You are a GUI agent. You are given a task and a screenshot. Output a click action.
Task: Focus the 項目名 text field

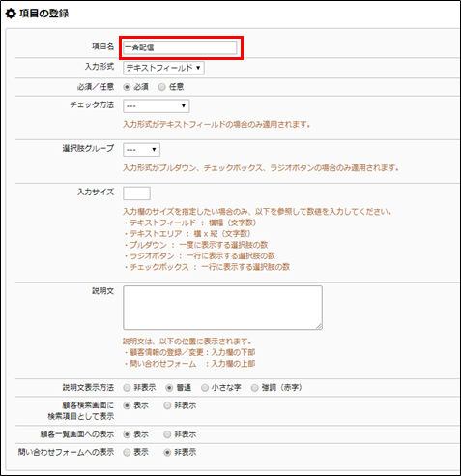pos(180,47)
